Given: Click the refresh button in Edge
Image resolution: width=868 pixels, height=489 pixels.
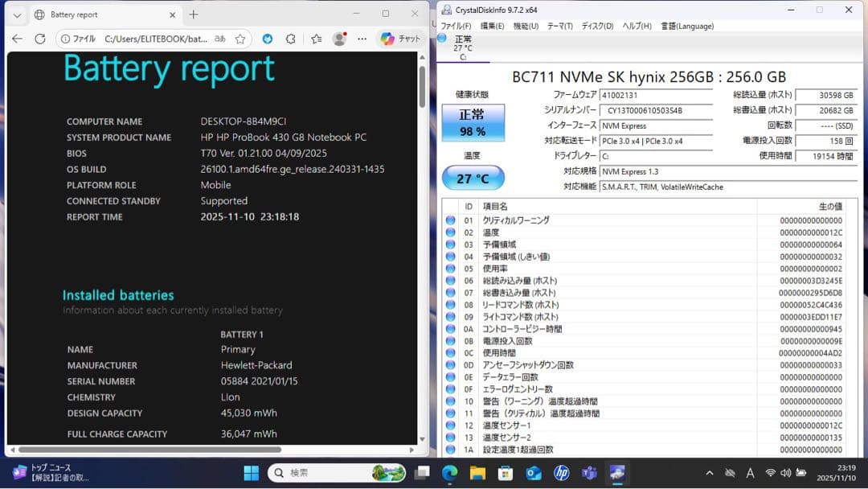Looking at the screenshot, I should [x=40, y=38].
